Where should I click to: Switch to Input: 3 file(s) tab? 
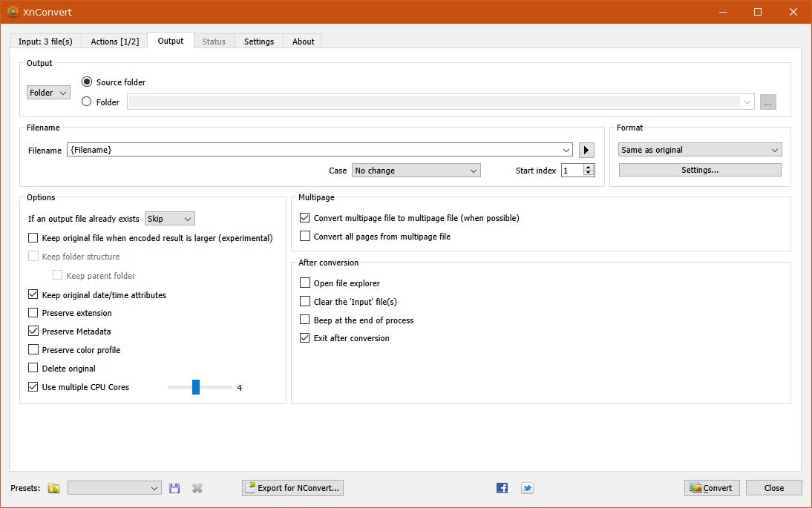(45, 42)
